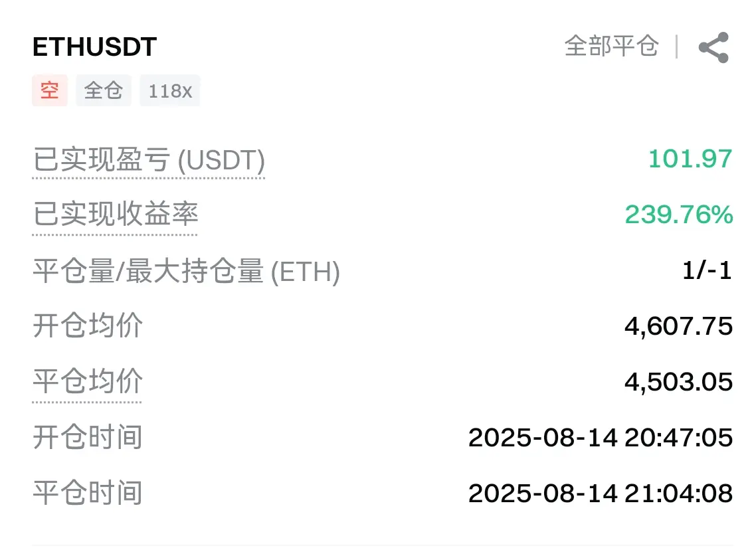Show tooltip for 已实现盈亏 (USDT) label
This screenshot has width=756, height=550.
click(x=149, y=160)
